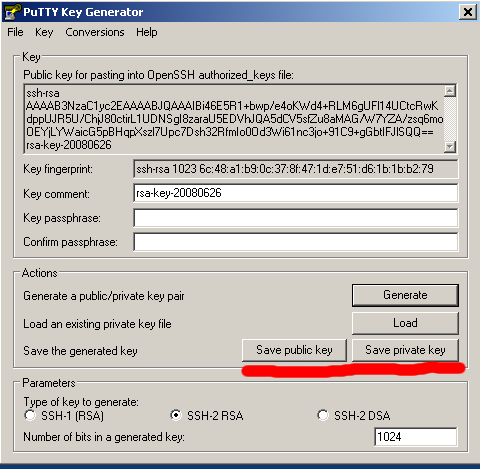Focus the Confirm passphrase field
This screenshot has width=480, height=469.
pos(296,242)
